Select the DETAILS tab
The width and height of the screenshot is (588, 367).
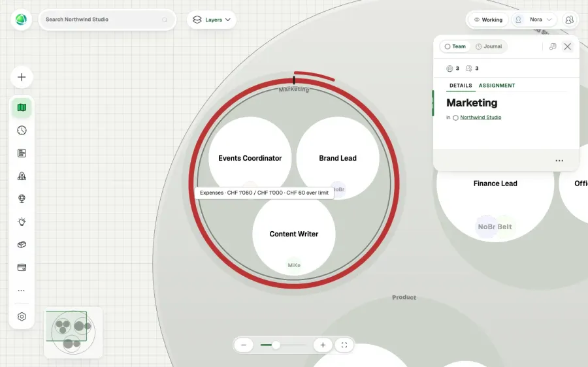pos(461,86)
